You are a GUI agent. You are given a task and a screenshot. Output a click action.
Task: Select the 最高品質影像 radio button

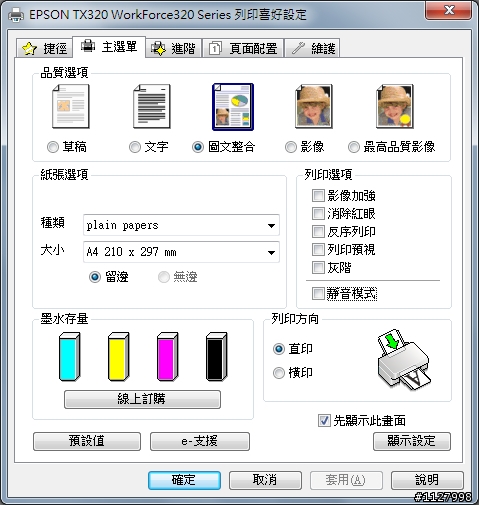[354, 147]
